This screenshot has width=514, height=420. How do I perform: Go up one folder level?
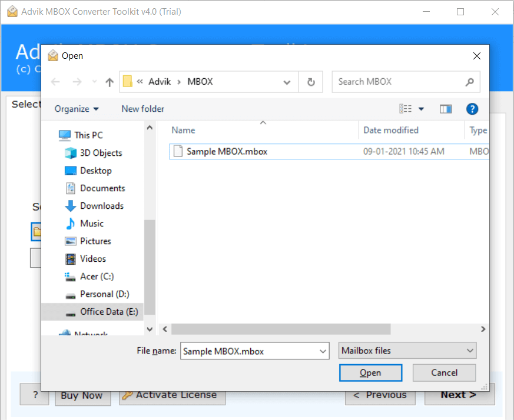[x=110, y=82]
